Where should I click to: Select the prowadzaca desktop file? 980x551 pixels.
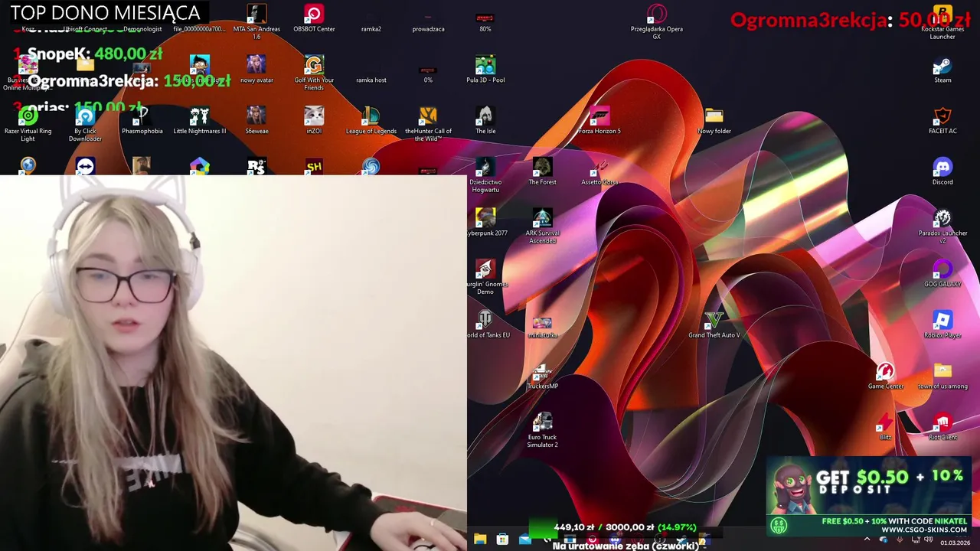click(x=428, y=21)
